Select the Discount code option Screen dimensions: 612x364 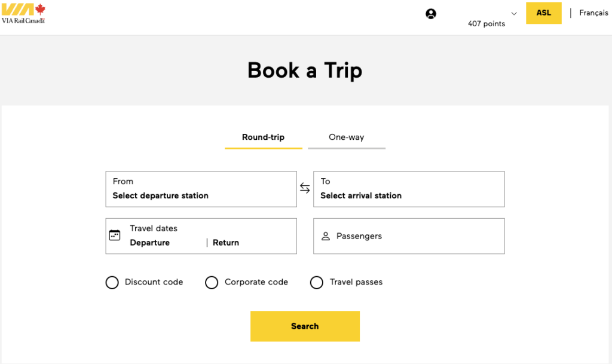[112, 282]
